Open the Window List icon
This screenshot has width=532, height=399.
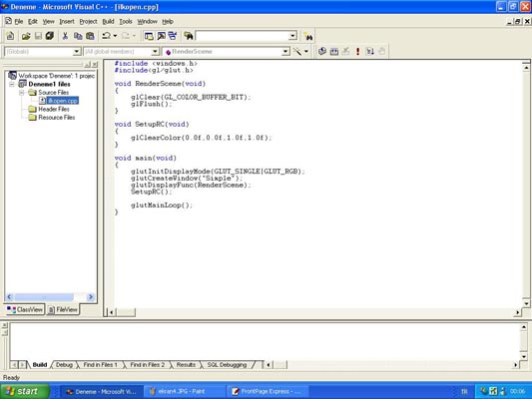173,36
